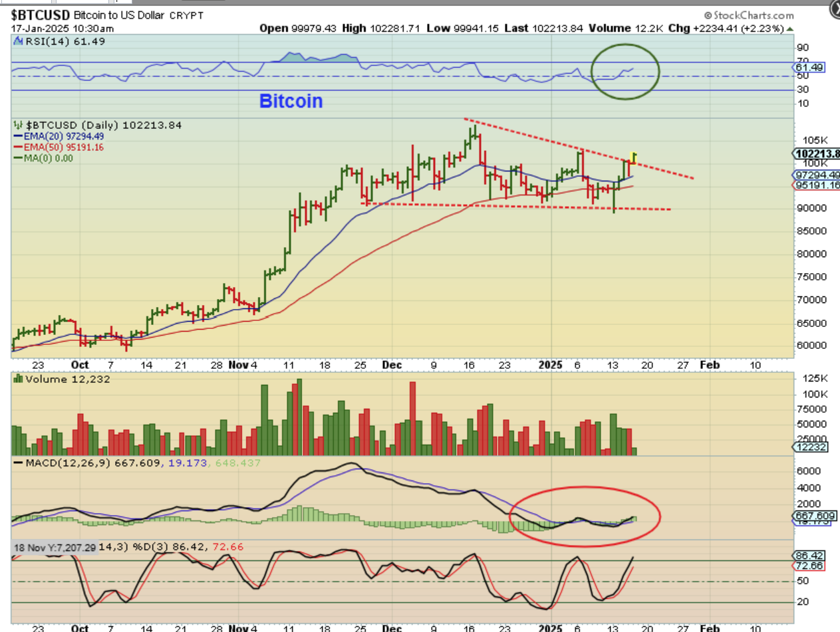840x632 pixels.
Task: Click the 97294.49 price tag on right axis
Action: tap(817, 175)
